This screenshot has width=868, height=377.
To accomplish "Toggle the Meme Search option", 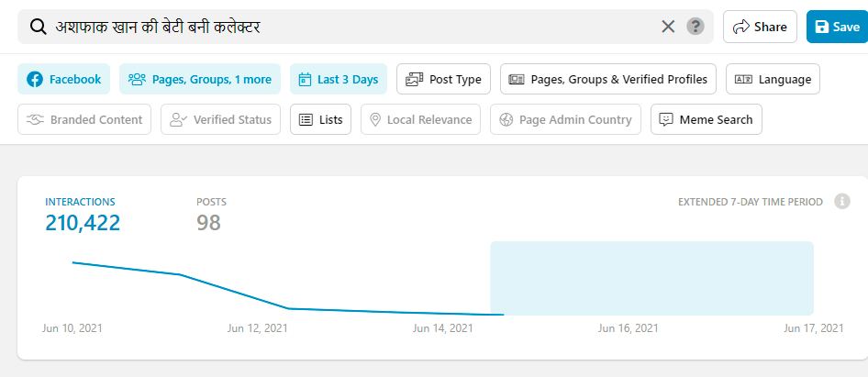I will tap(706, 119).
